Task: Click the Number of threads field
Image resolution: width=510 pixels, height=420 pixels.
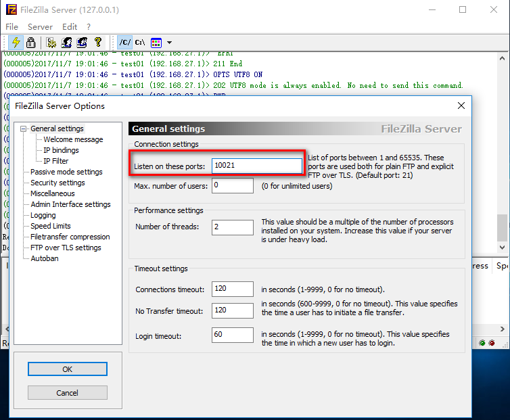Action: click(x=233, y=227)
